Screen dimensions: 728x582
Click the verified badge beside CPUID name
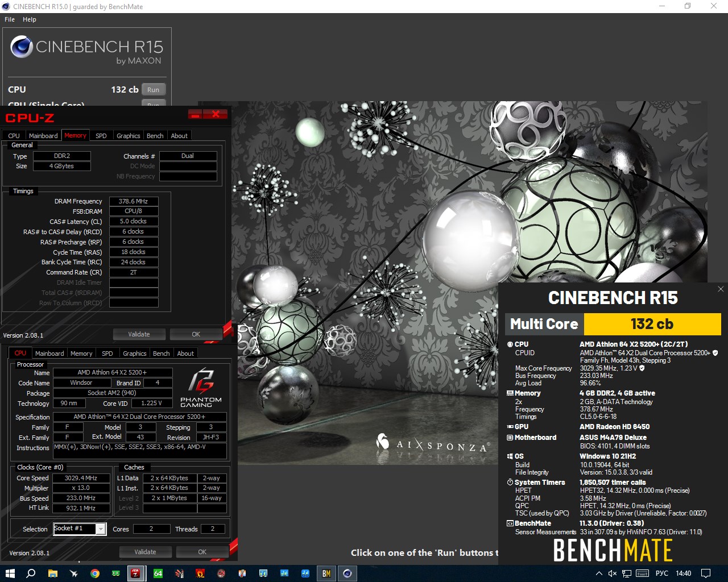[715, 353]
